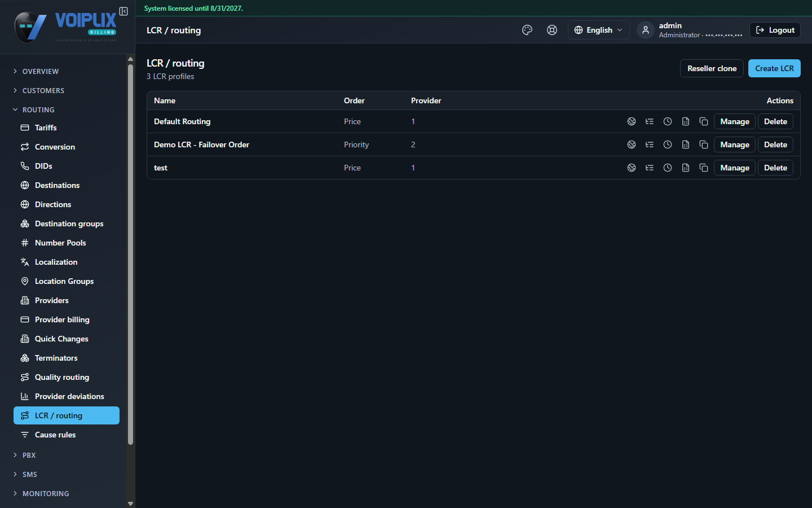Manage the Demo LCR - Failover Order profile

coord(735,144)
